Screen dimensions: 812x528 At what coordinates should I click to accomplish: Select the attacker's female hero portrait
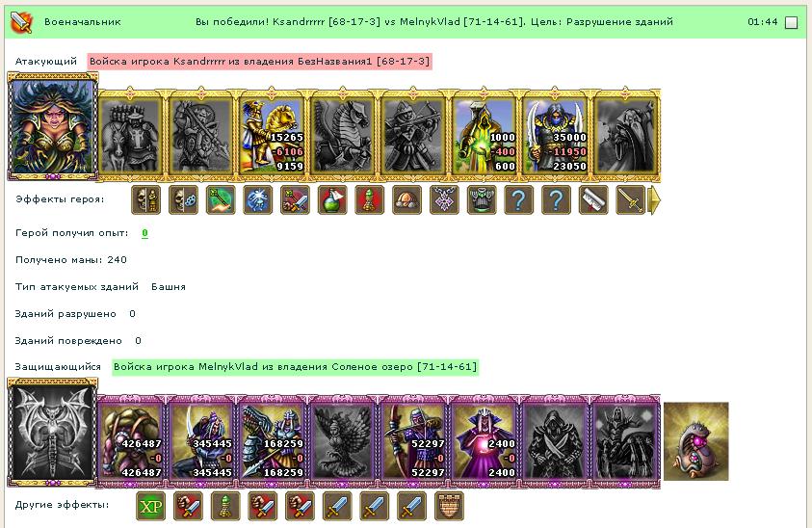[53, 126]
